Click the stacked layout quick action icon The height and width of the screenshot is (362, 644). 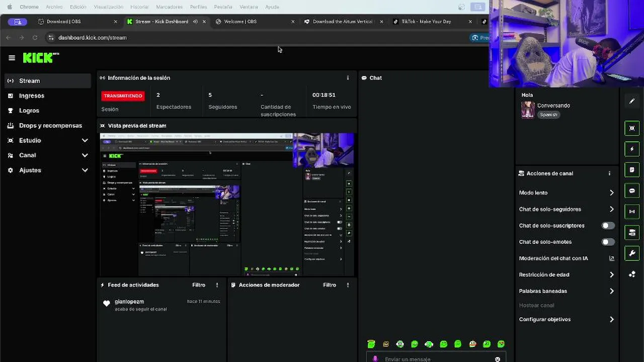point(632,232)
